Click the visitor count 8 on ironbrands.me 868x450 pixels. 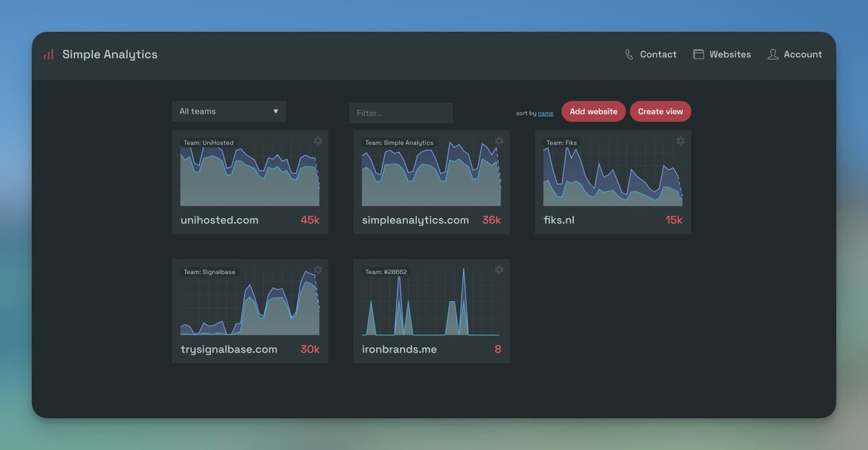pos(498,349)
